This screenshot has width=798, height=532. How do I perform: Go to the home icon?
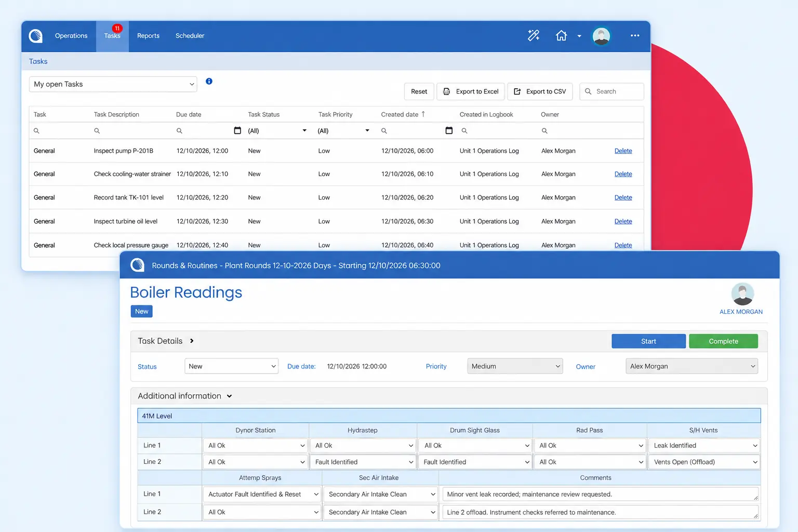[x=561, y=35]
